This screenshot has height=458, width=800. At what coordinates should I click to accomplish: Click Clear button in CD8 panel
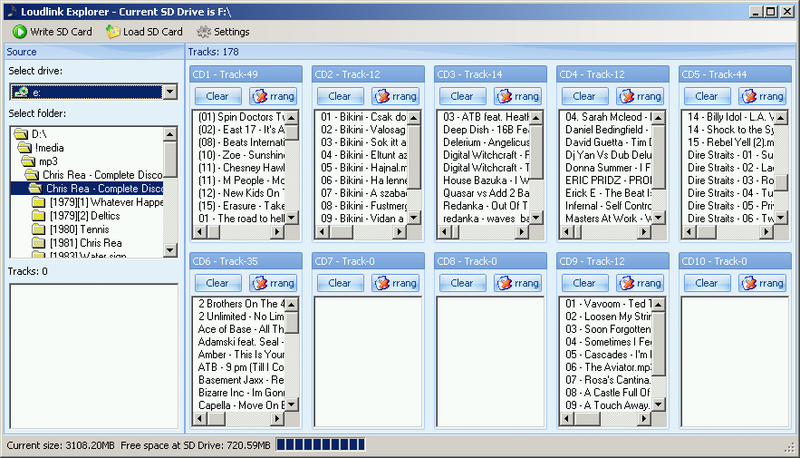click(462, 283)
